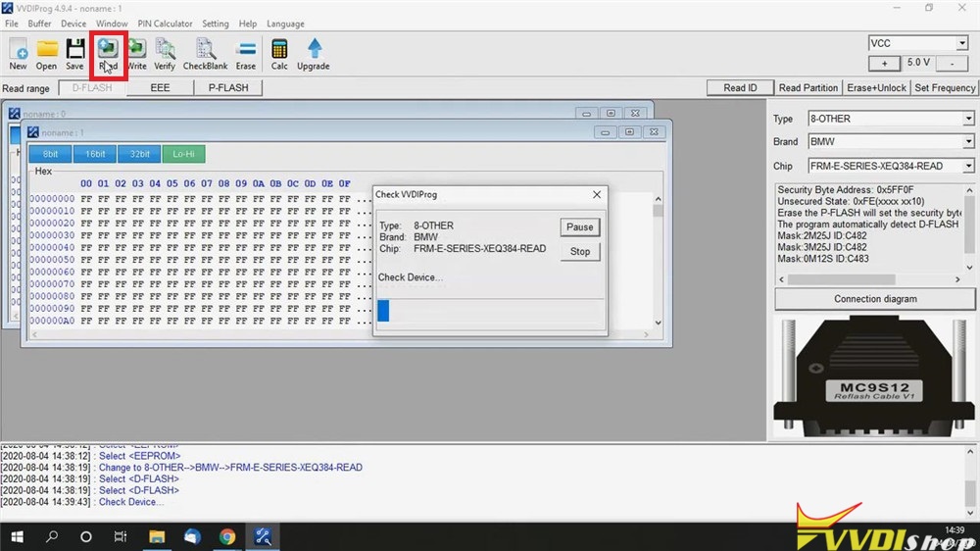
Task: Pause the Check Device operation
Action: click(x=579, y=227)
